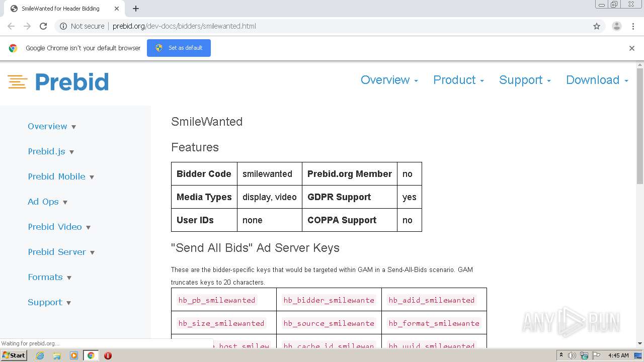Open the clock showing 4:45 AM
644x362 pixels.
[618, 355]
